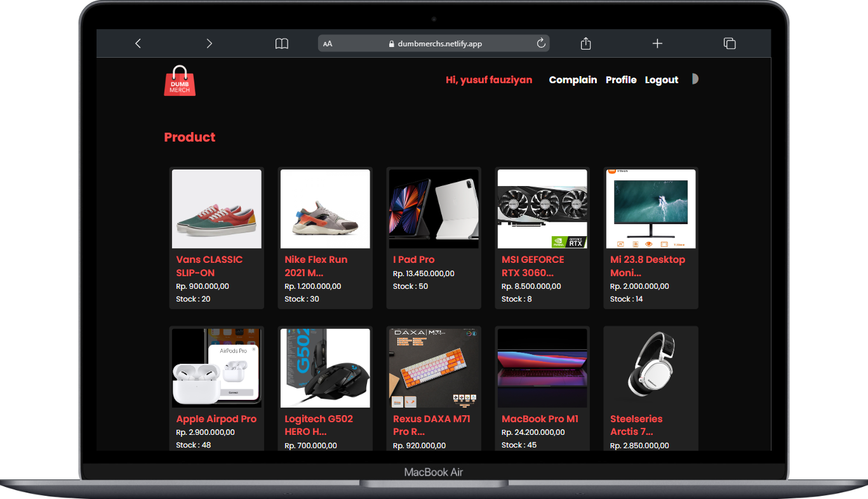Click the dumbmerchs.netlify.app address bar
The height and width of the screenshot is (499, 868).
click(x=434, y=44)
